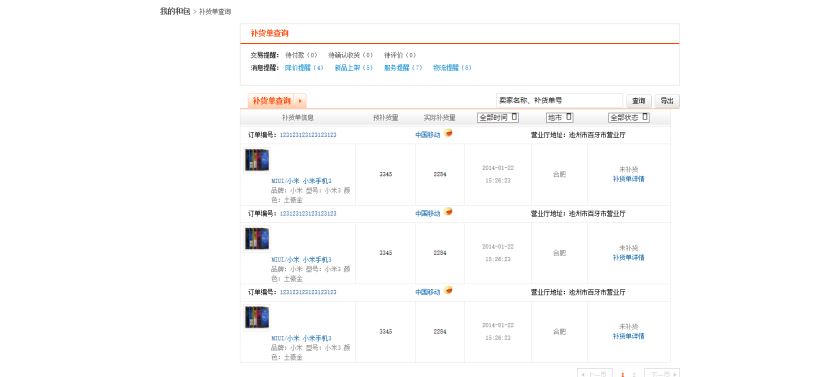Click the first order's 营业厅地址 address text

[578, 135]
